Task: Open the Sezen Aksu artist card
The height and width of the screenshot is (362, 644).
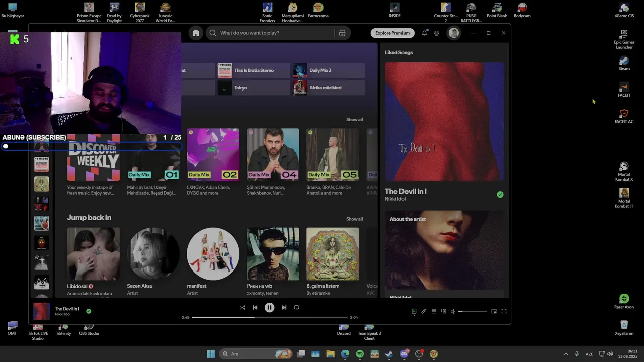Action: click(x=153, y=261)
